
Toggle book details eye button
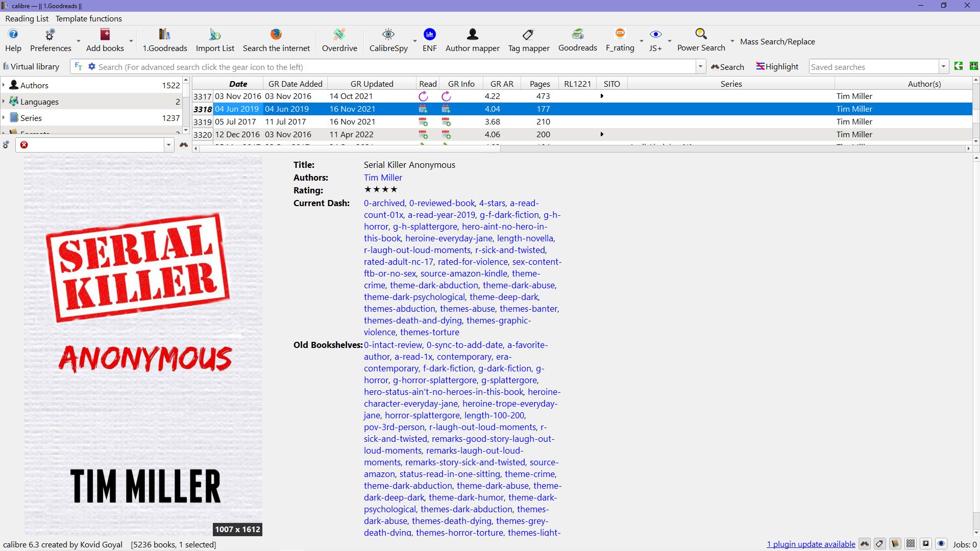[941, 544]
